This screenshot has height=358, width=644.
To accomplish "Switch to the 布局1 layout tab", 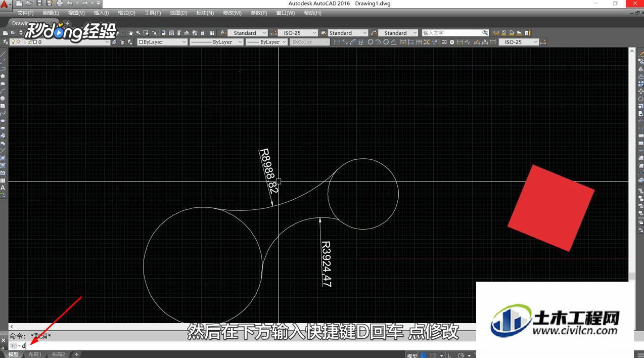I will (x=35, y=354).
